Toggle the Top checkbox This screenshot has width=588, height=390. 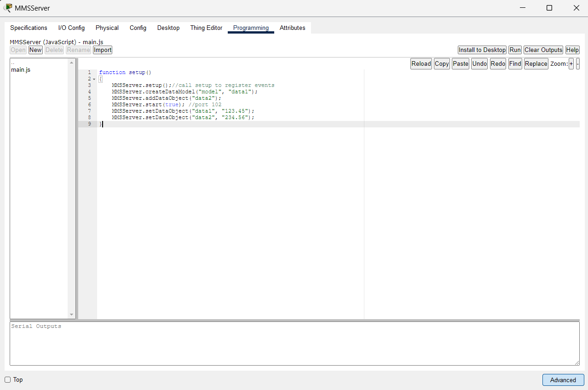tap(7, 379)
